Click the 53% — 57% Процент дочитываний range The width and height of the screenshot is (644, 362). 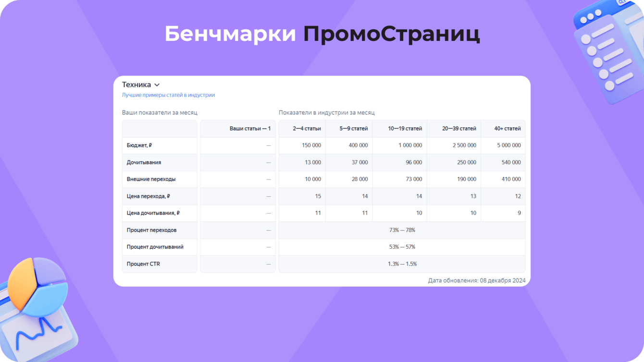[402, 247]
